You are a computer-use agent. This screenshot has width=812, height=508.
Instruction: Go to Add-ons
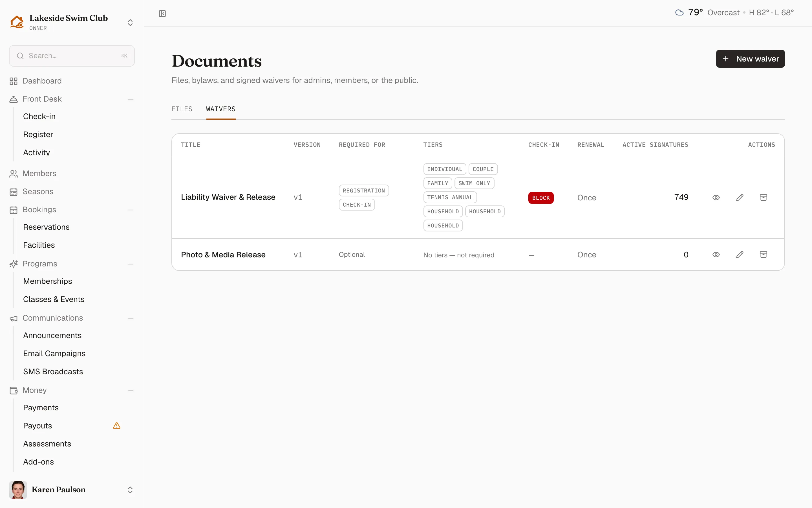(x=38, y=462)
